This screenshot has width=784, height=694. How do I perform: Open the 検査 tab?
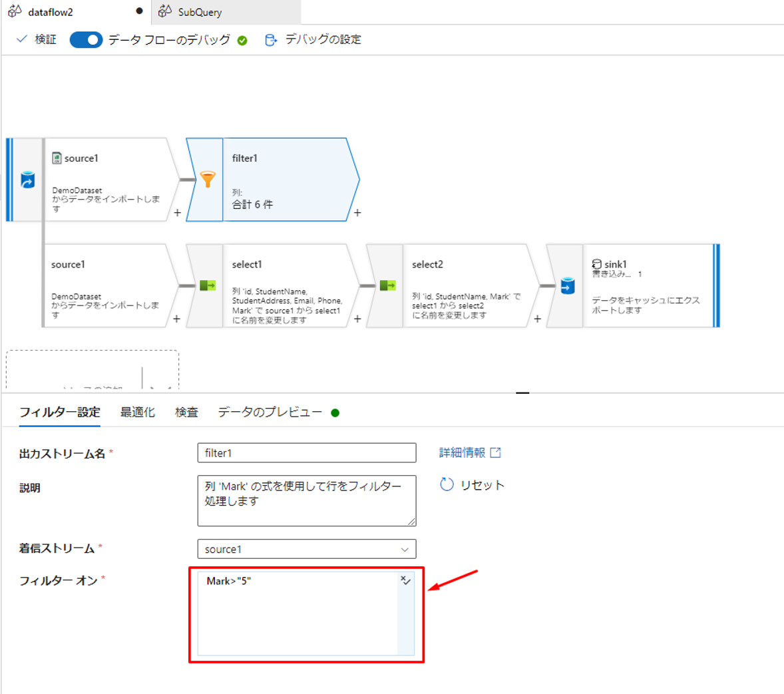186,412
